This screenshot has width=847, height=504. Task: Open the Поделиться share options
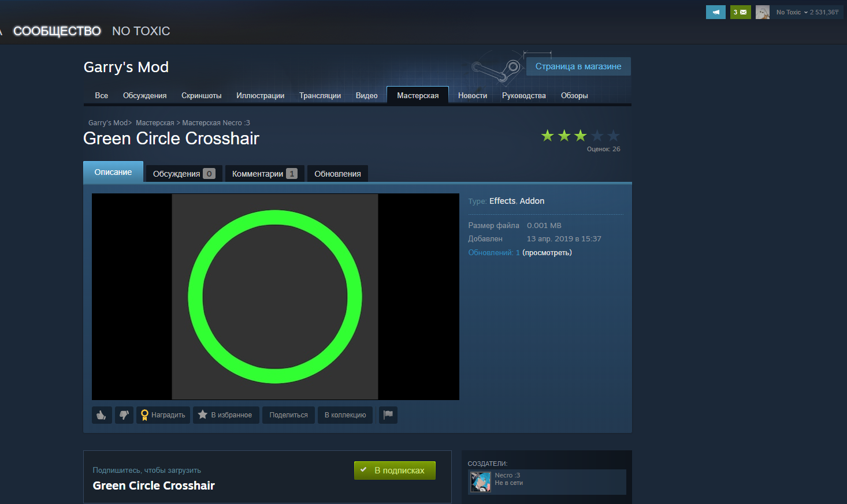288,415
